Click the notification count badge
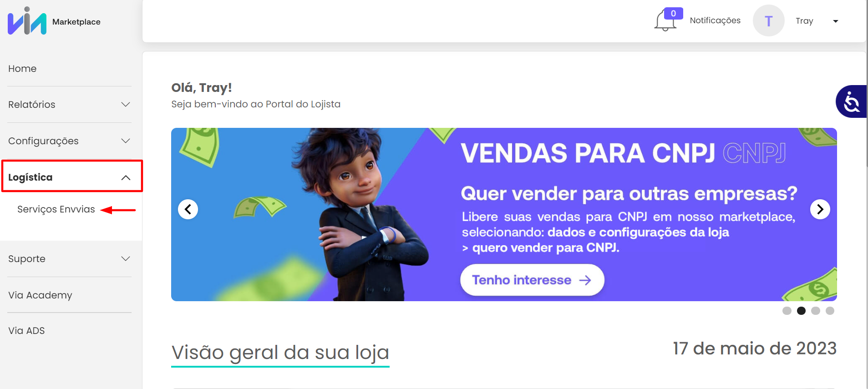The width and height of the screenshot is (868, 389). [673, 13]
